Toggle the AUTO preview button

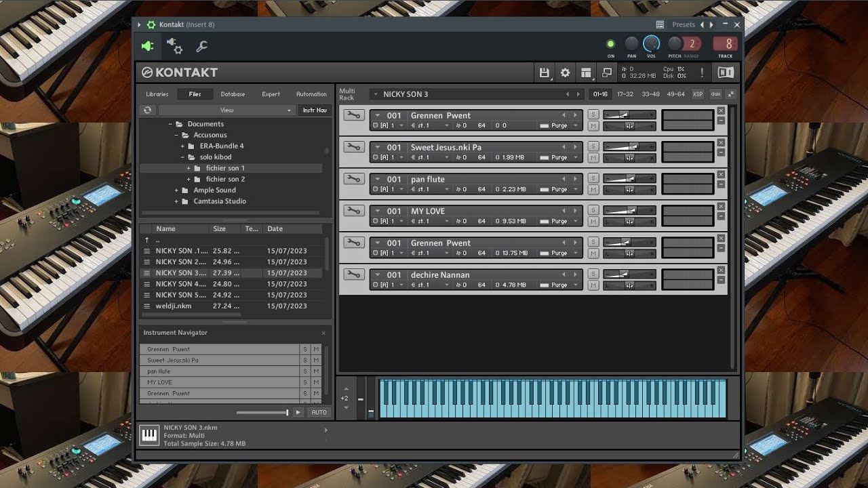tap(319, 412)
